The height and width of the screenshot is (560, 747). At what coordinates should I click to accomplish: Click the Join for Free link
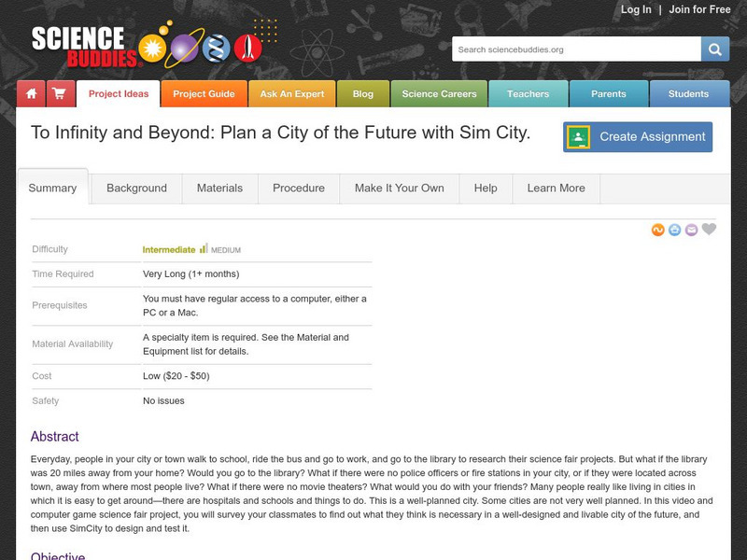pyautogui.click(x=699, y=10)
